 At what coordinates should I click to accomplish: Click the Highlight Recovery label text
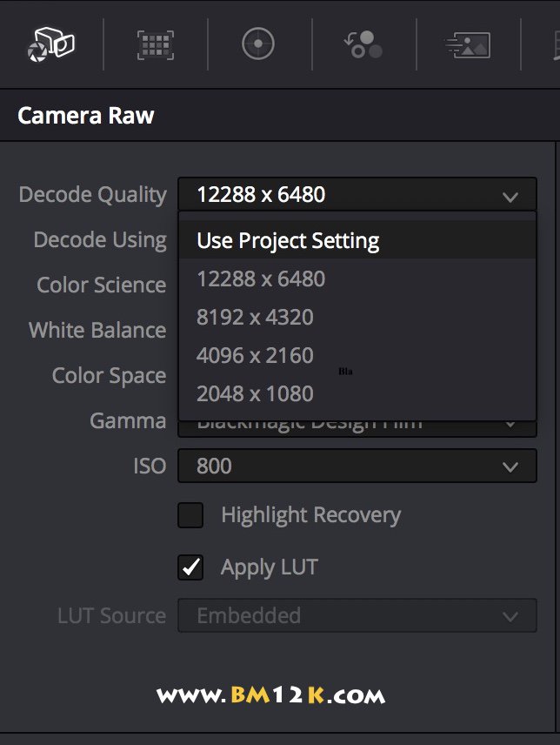coord(311,515)
